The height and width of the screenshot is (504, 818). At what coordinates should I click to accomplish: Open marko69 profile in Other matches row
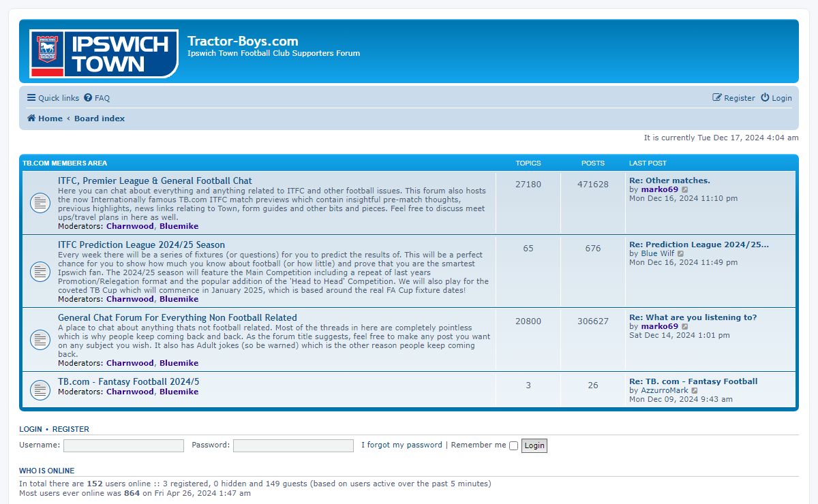coord(660,189)
